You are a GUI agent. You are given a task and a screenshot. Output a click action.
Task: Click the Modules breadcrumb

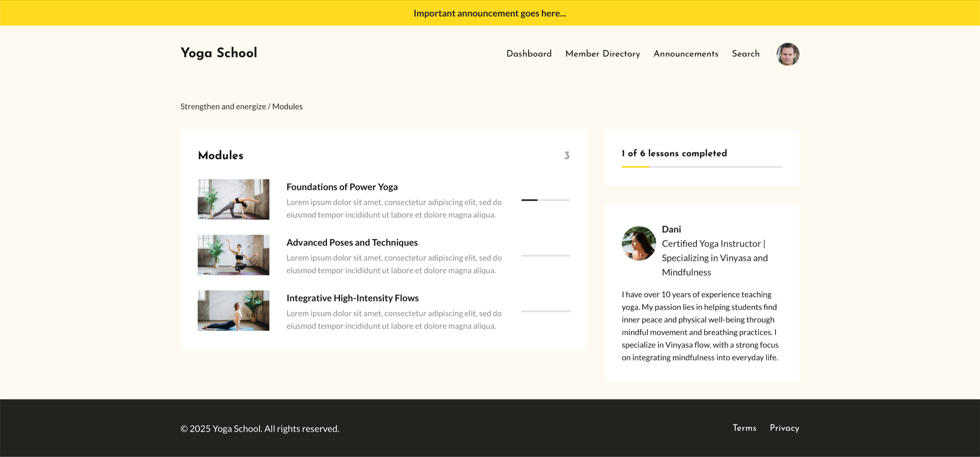click(287, 106)
